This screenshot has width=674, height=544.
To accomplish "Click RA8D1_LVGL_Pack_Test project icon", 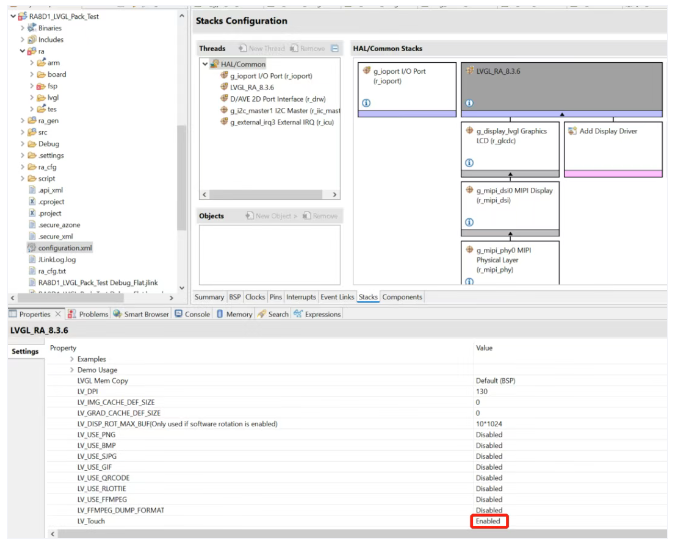I will pos(23,16).
